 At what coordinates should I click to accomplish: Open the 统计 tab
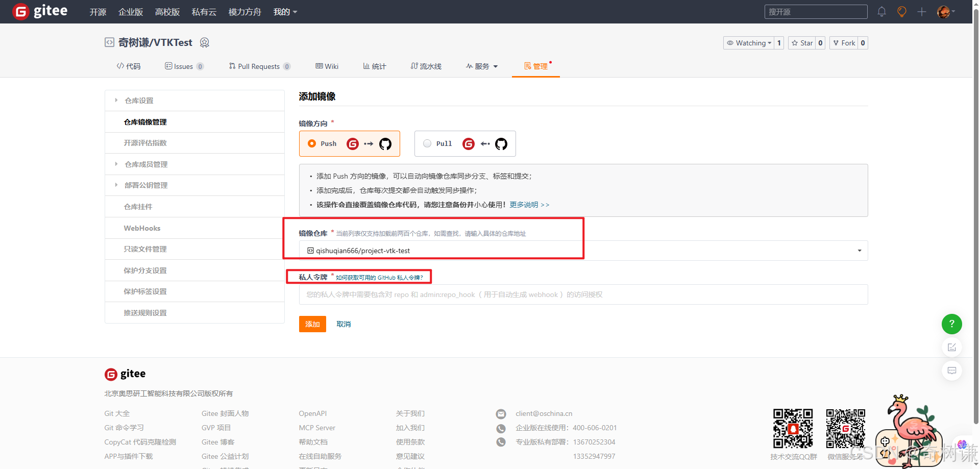(375, 66)
